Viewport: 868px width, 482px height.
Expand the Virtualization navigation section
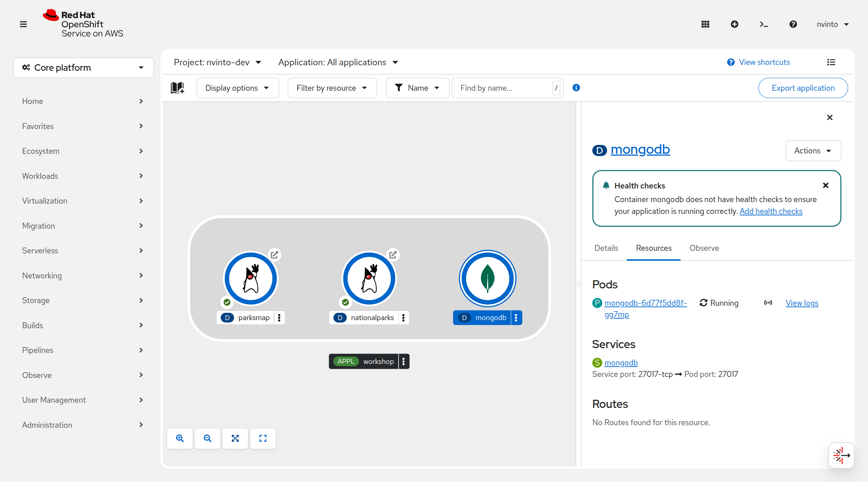point(83,201)
